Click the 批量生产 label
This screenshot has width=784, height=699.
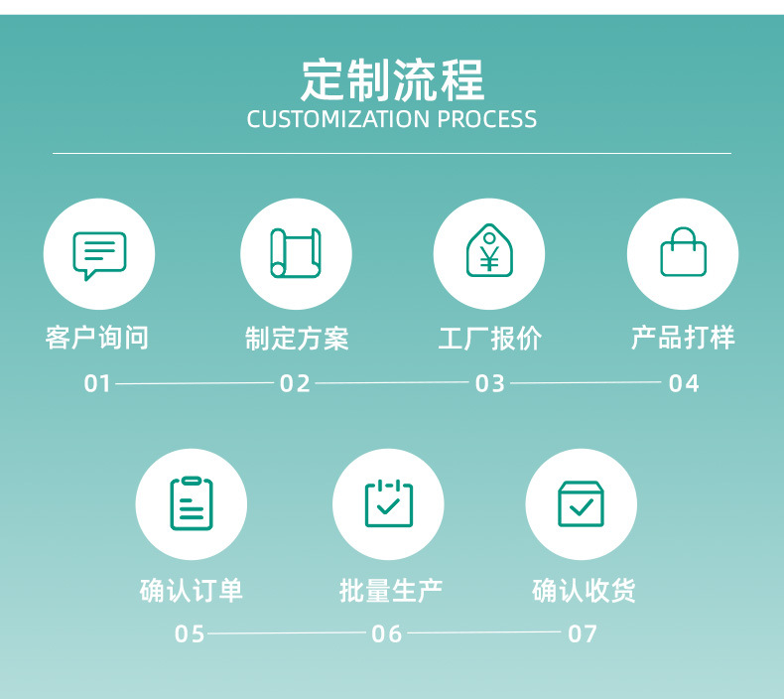click(391, 591)
